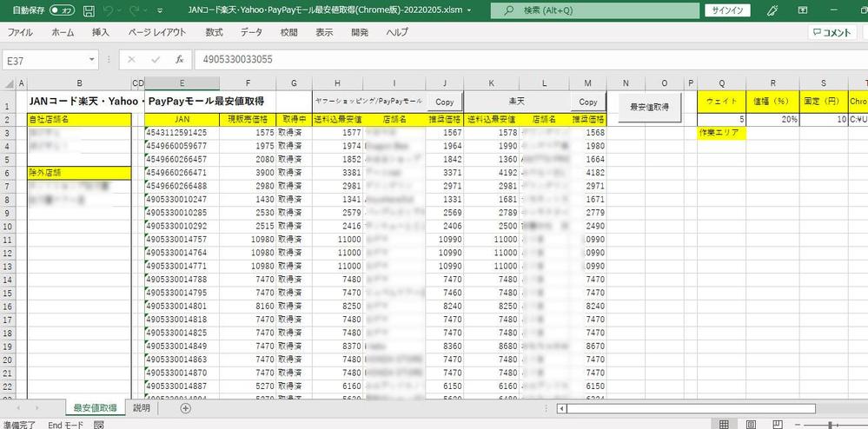
Task: Click the Redo arrow icon
Action: point(135,10)
